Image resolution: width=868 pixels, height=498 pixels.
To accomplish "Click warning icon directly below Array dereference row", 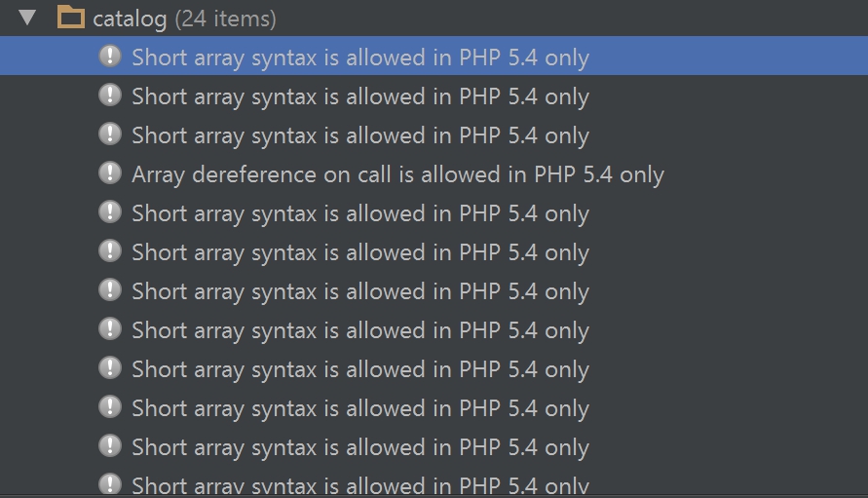I will coord(111,212).
